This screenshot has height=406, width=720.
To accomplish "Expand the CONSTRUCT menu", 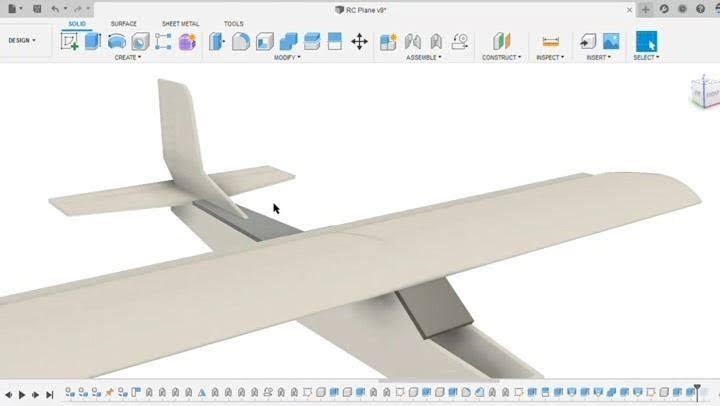I will point(501,57).
